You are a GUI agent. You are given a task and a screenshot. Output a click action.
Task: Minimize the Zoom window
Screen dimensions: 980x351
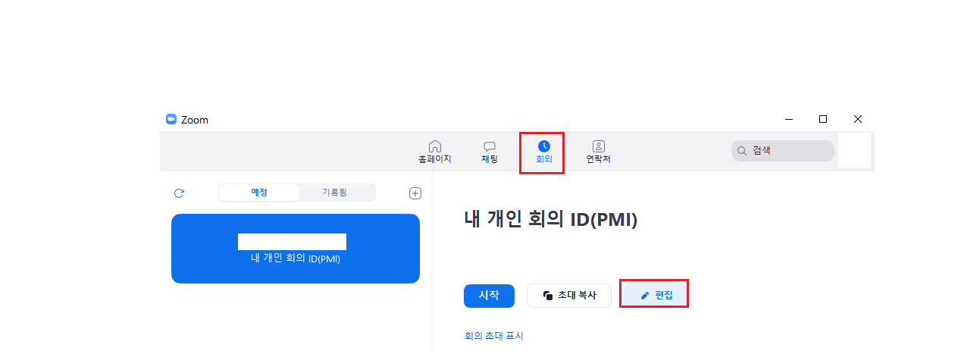point(789,119)
